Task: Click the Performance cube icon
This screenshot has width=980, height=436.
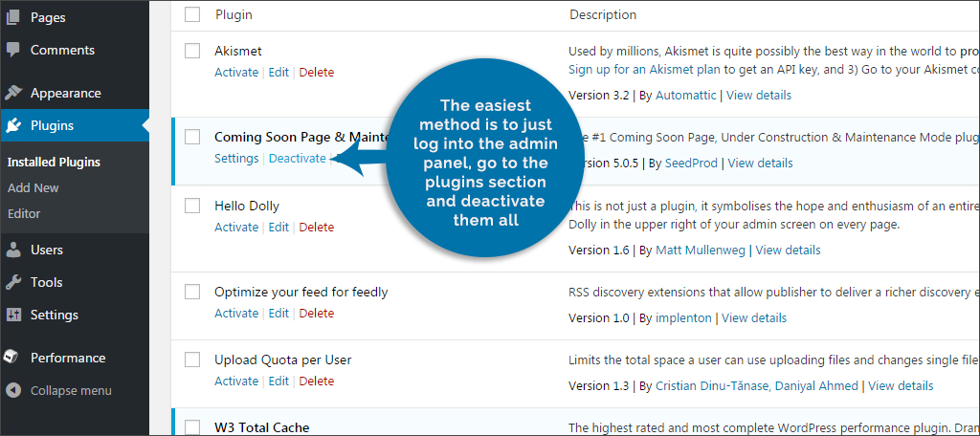Action: pyautogui.click(x=13, y=358)
